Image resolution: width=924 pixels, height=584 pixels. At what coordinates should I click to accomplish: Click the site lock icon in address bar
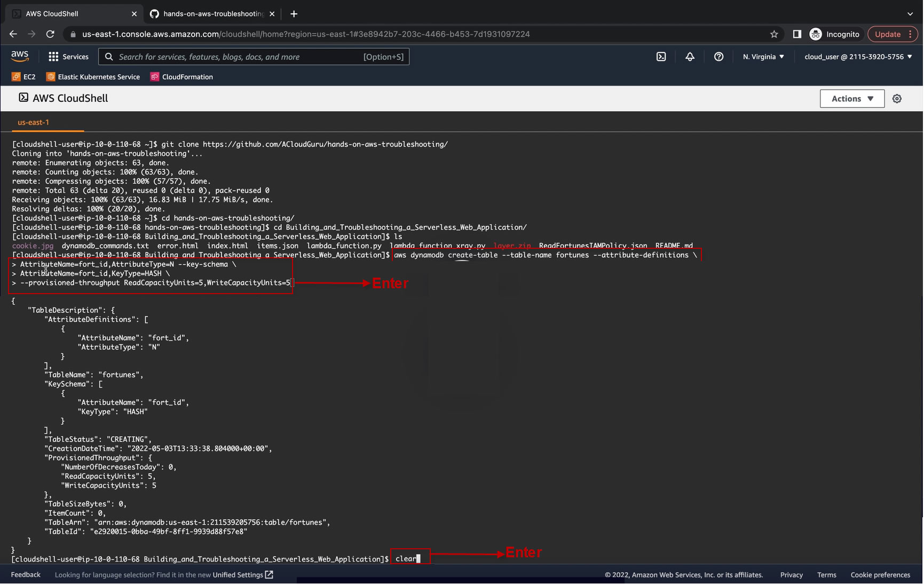[x=73, y=34]
